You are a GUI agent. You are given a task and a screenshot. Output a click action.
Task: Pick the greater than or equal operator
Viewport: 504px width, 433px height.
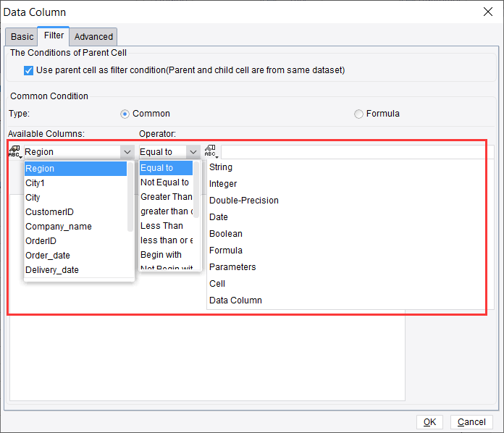(166, 211)
